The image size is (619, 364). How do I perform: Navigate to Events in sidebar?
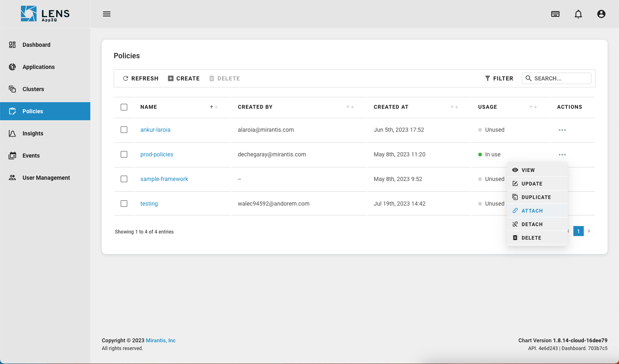tap(45, 156)
